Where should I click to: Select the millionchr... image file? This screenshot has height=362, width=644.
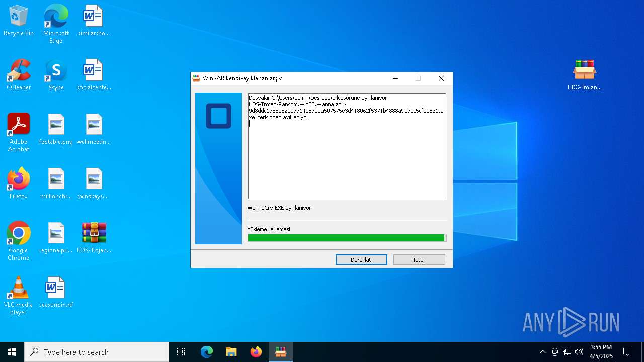(56, 184)
